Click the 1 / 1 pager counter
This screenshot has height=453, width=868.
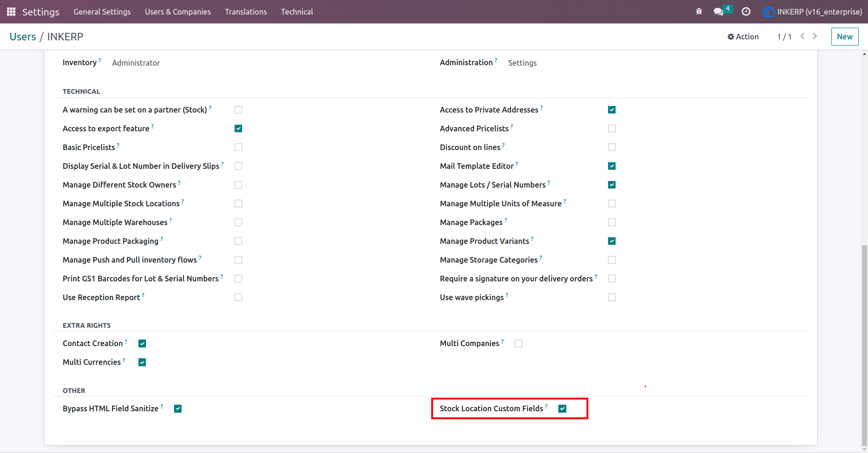tap(784, 37)
